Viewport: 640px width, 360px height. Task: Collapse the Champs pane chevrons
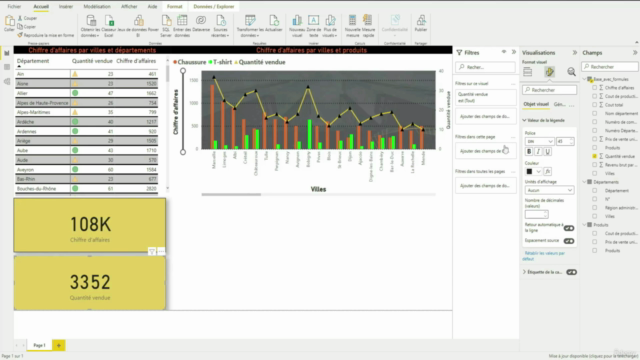(x=635, y=53)
